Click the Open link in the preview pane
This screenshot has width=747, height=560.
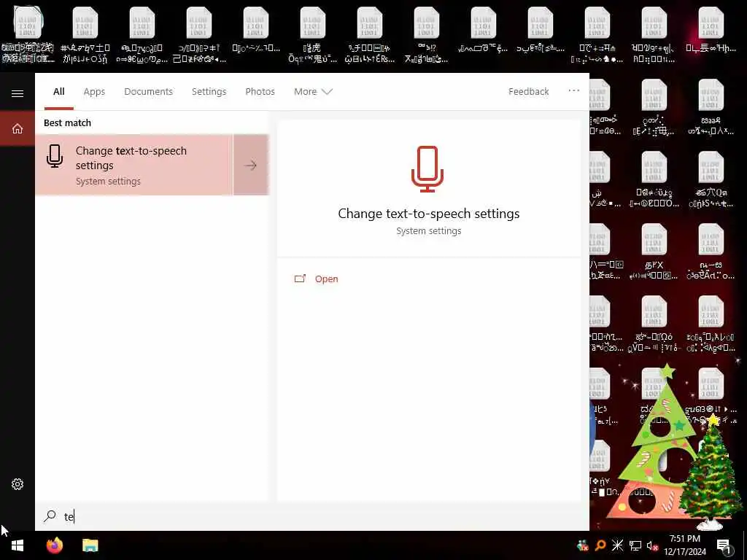click(326, 279)
